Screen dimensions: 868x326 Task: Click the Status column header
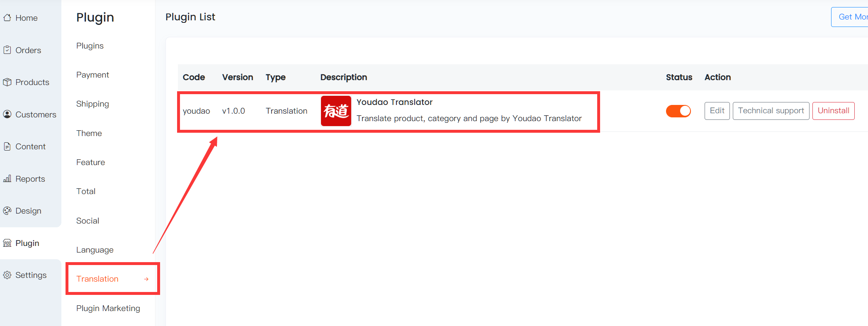click(679, 77)
